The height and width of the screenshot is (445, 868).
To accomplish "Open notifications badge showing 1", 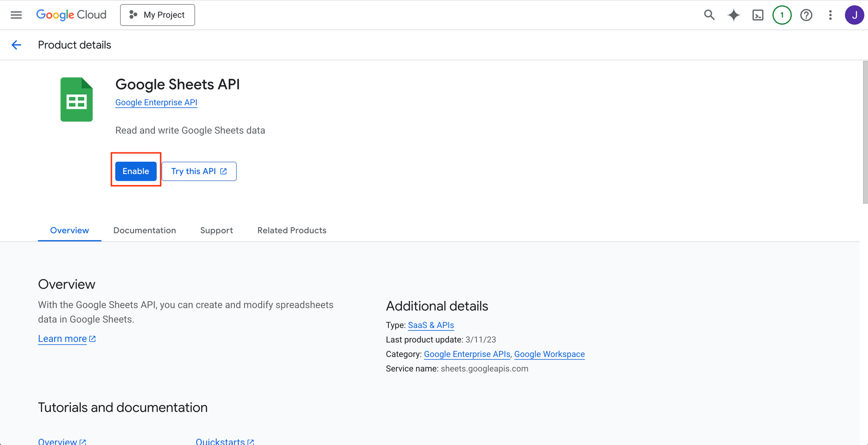I will [782, 15].
